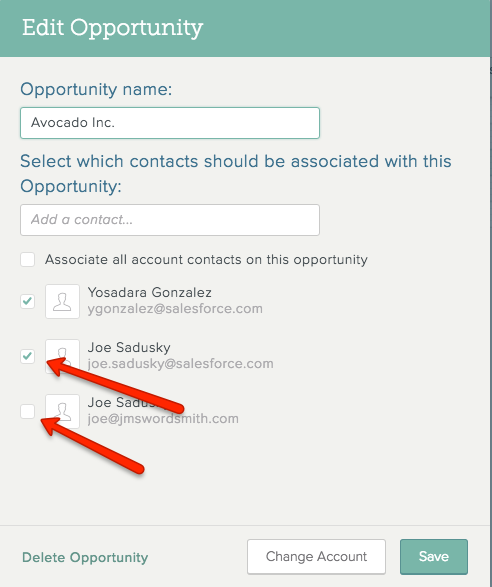Click the 'Select which contacts' instruction heading

[236, 173]
